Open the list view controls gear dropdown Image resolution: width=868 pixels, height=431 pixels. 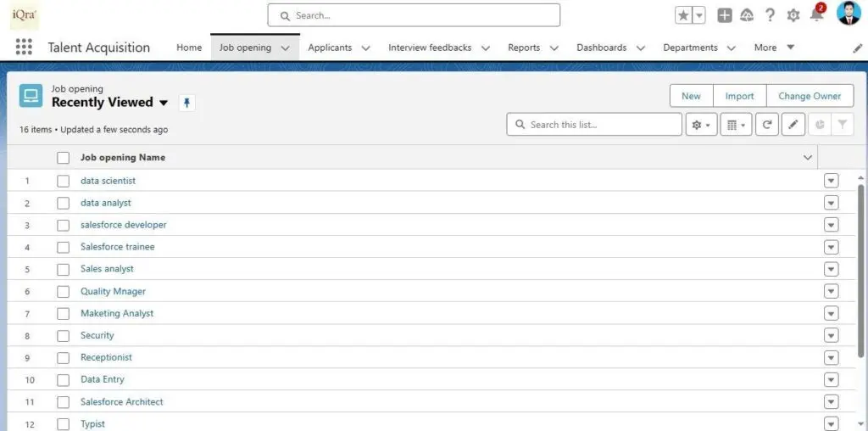coord(701,125)
